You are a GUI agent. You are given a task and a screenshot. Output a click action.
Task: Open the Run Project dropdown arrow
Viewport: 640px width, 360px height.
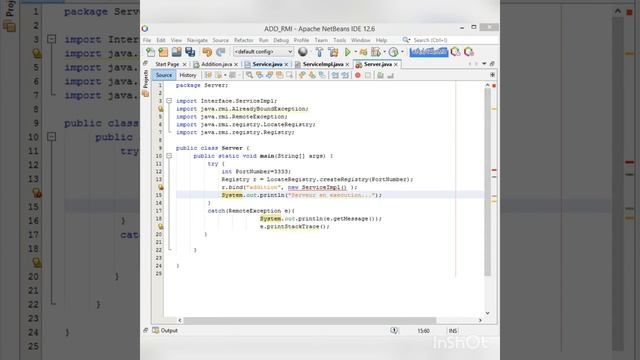(356, 52)
